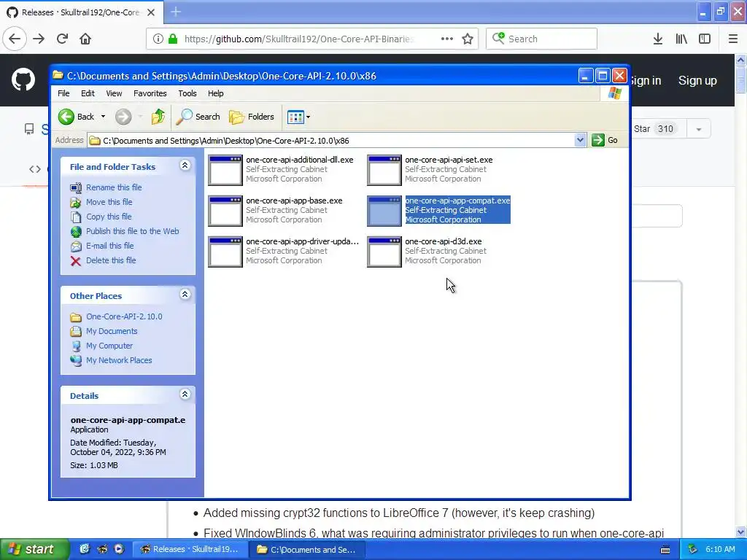This screenshot has height=560, width=747.
Task: Click the Firefox forward arrow button
Action: pyautogui.click(x=39, y=39)
